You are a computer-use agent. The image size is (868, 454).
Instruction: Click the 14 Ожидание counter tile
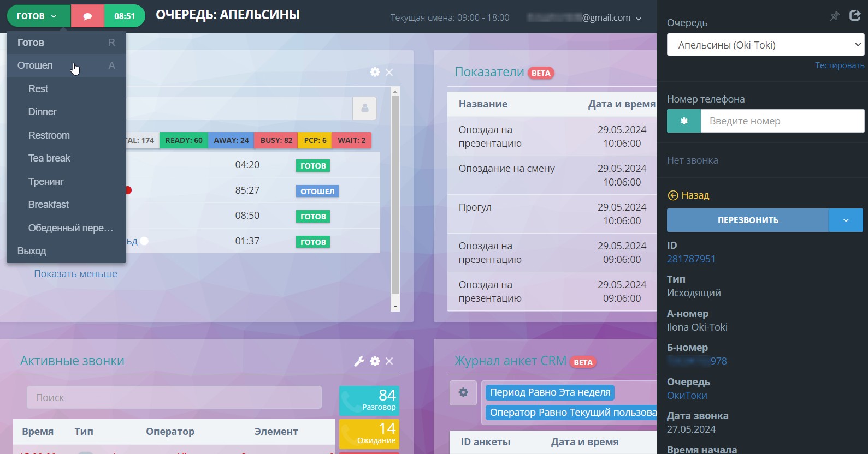369,434
